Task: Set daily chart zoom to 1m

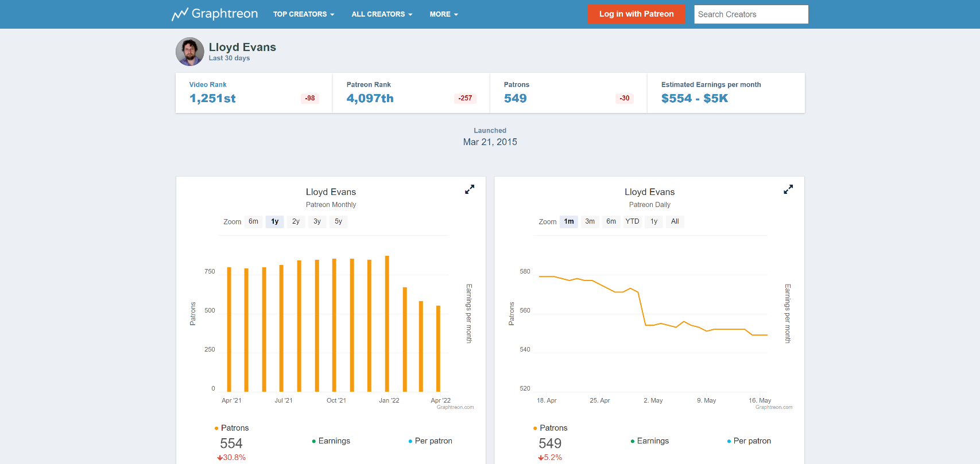Action: click(569, 221)
